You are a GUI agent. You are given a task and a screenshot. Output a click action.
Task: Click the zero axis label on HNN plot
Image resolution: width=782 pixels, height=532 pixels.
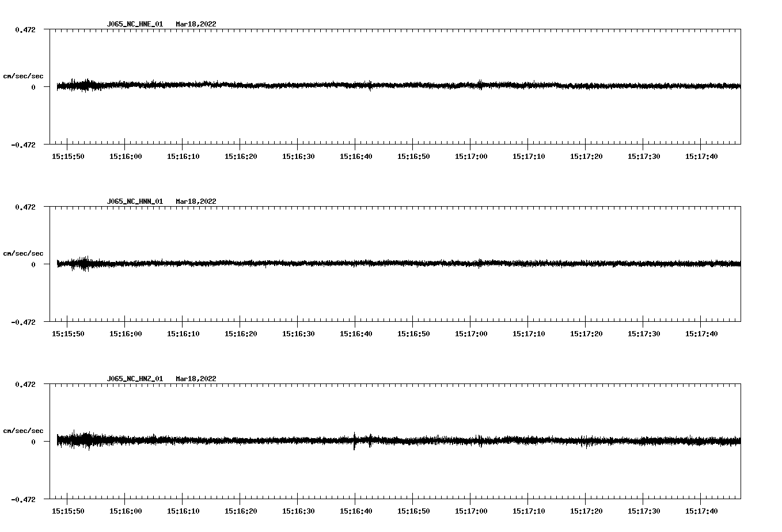tap(33, 264)
